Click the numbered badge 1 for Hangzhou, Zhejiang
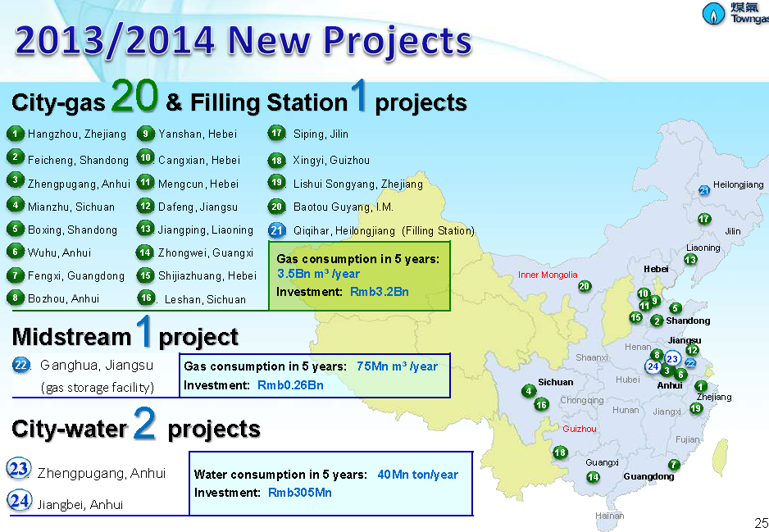This screenshot has width=769, height=532. 16,133
